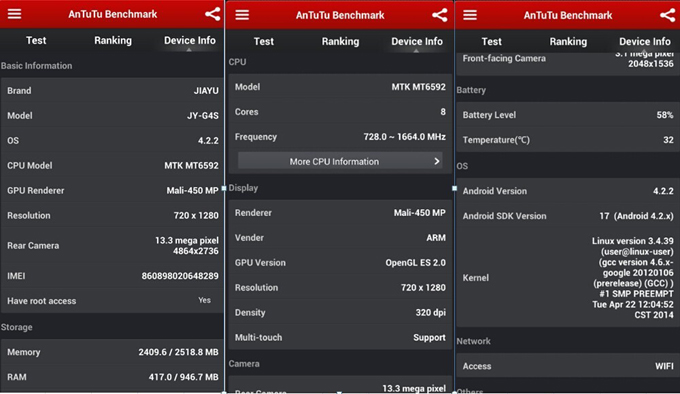
Task: Open hamburger menu in middle screenshot
Action: point(242,15)
